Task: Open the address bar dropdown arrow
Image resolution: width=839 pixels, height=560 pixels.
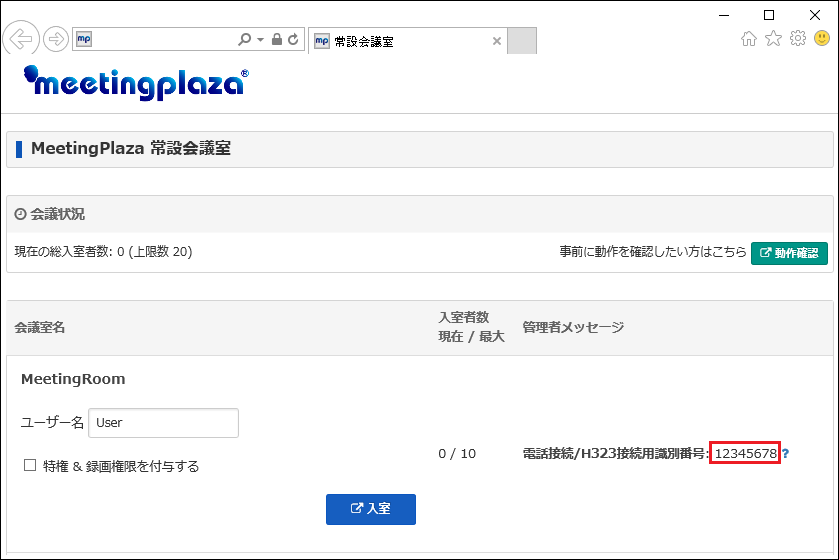Action: tap(261, 40)
